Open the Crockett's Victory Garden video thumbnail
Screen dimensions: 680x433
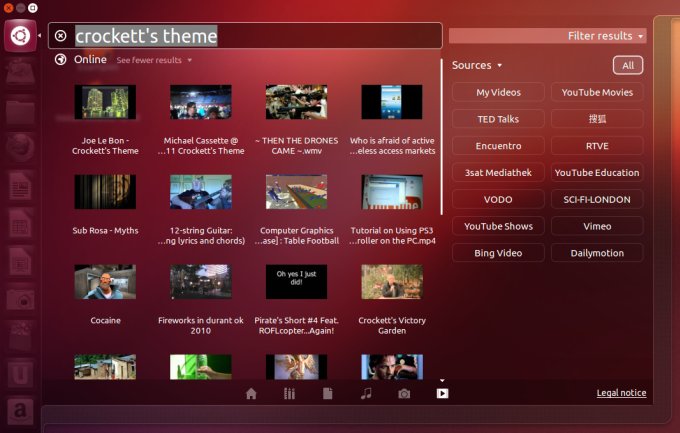392,282
